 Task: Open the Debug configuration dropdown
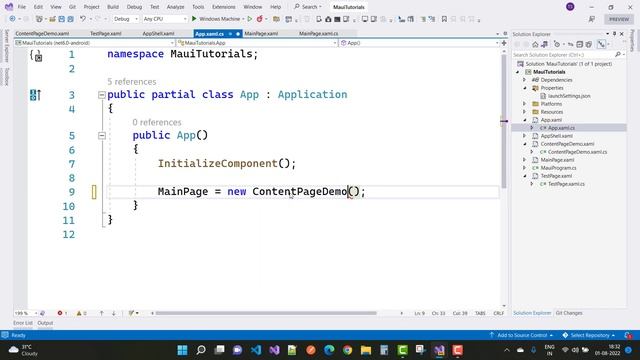point(125,19)
